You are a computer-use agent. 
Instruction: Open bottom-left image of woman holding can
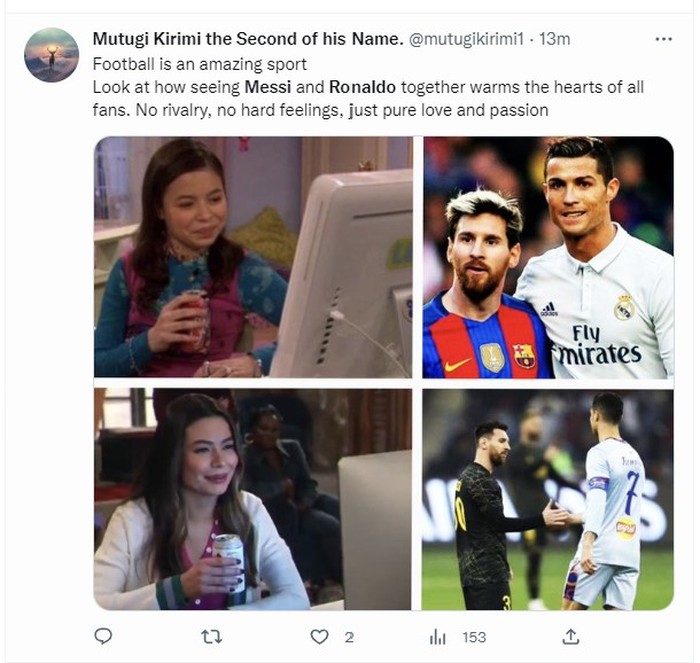click(253, 499)
